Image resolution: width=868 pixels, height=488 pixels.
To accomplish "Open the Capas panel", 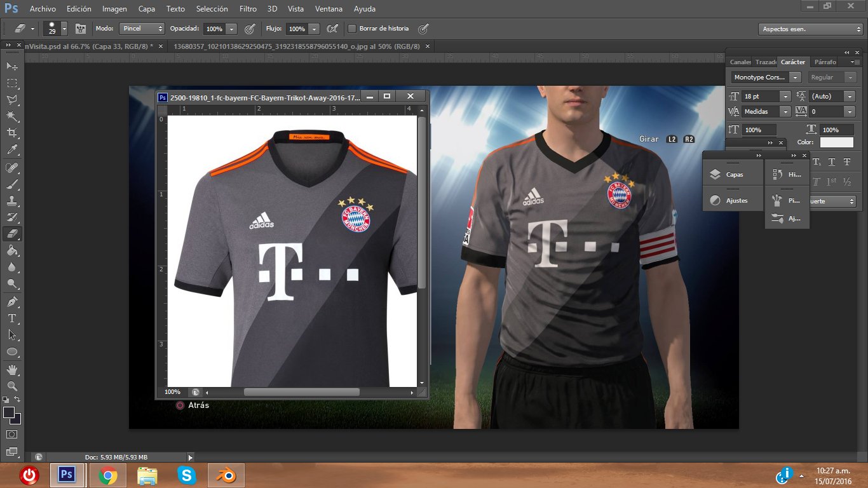I will [x=733, y=174].
